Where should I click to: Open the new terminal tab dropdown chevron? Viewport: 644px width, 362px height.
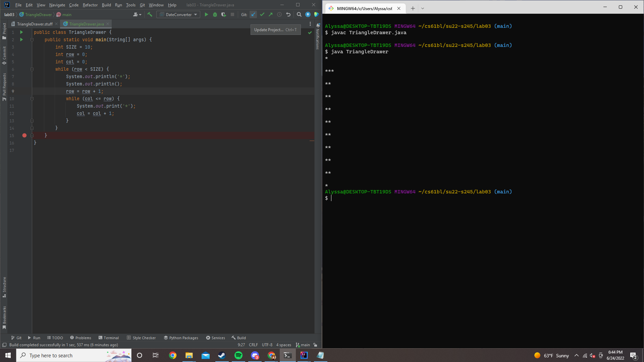click(423, 8)
